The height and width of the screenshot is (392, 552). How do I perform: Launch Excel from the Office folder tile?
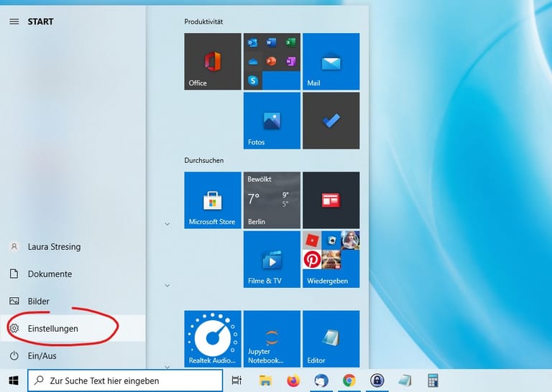pyautogui.click(x=290, y=42)
